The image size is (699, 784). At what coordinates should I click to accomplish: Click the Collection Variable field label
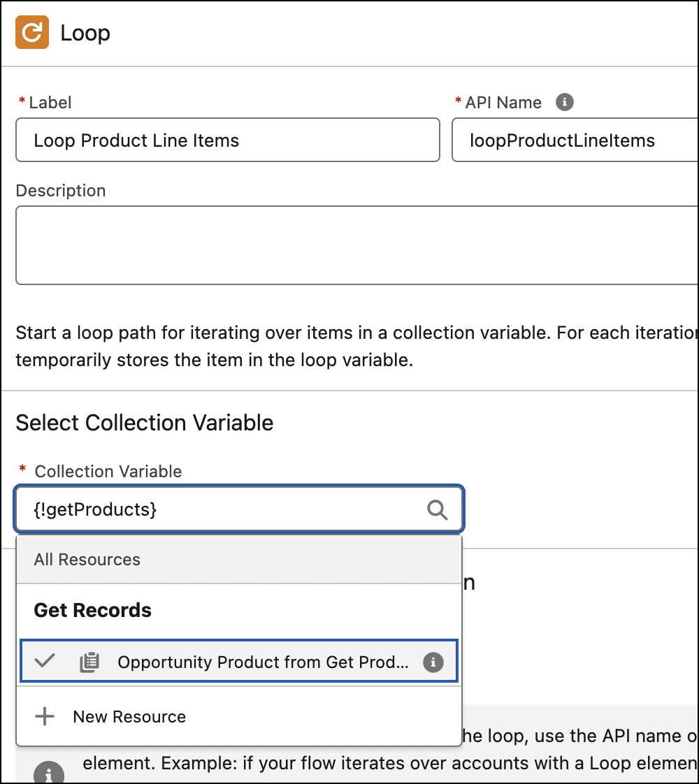[x=108, y=471]
